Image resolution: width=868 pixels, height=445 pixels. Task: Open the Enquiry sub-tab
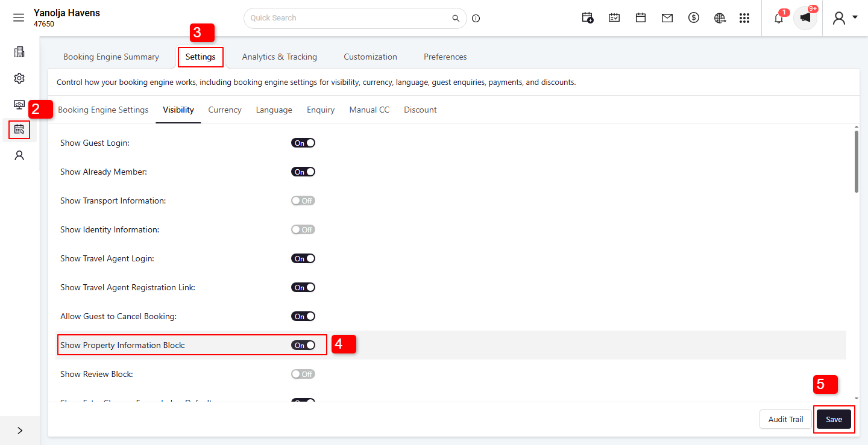(321, 110)
